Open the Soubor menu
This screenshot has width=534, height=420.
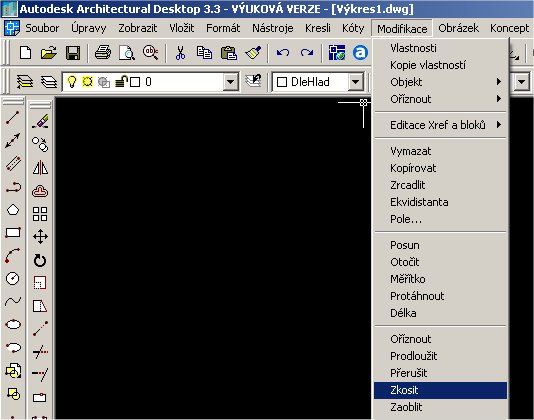click(42, 28)
